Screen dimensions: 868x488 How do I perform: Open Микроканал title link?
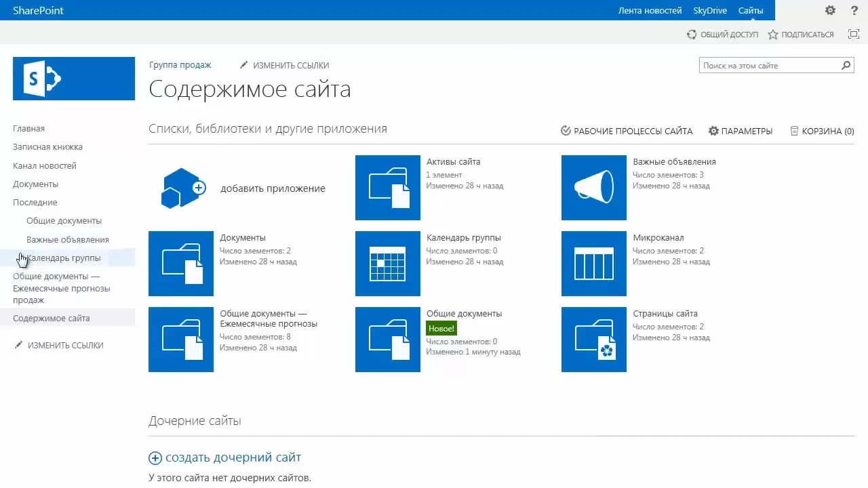(x=658, y=238)
